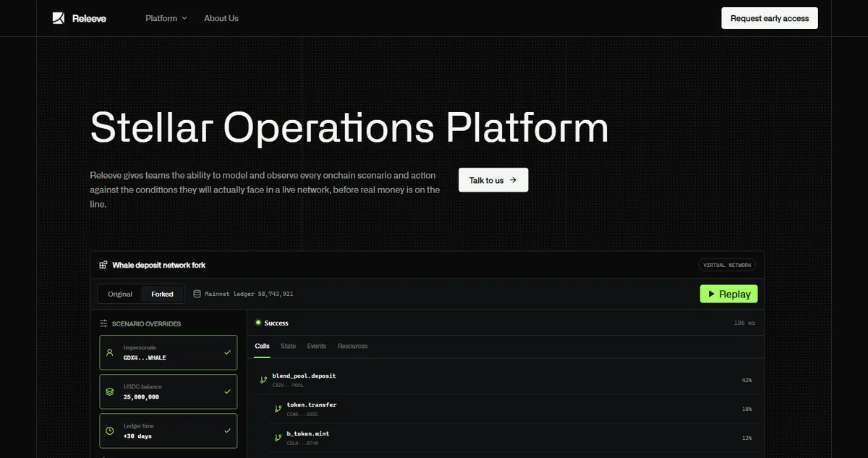Click the green Success status dot
Screen dimensions: 868x458
click(x=258, y=323)
